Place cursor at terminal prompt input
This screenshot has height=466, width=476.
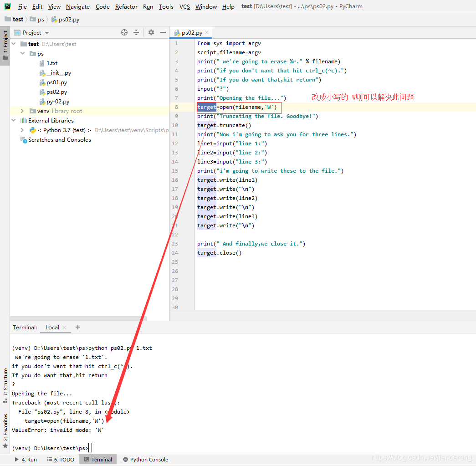coord(90,448)
